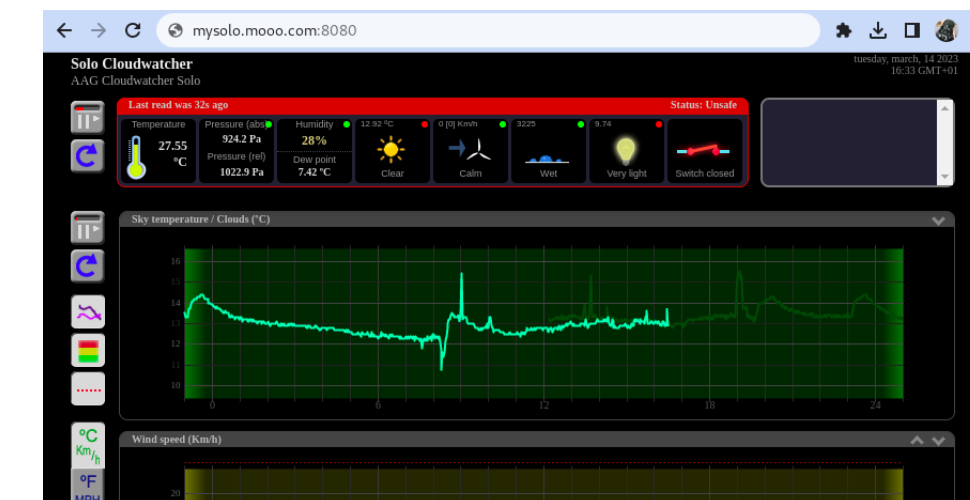Refresh the sensor status panel readings
Image resolution: width=970 pixels, height=500 pixels.
[88, 156]
